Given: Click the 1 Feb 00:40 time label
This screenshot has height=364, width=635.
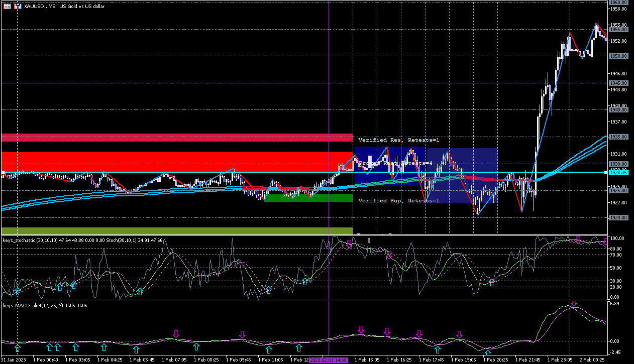Looking at the screenshot, I should point(45,360).
